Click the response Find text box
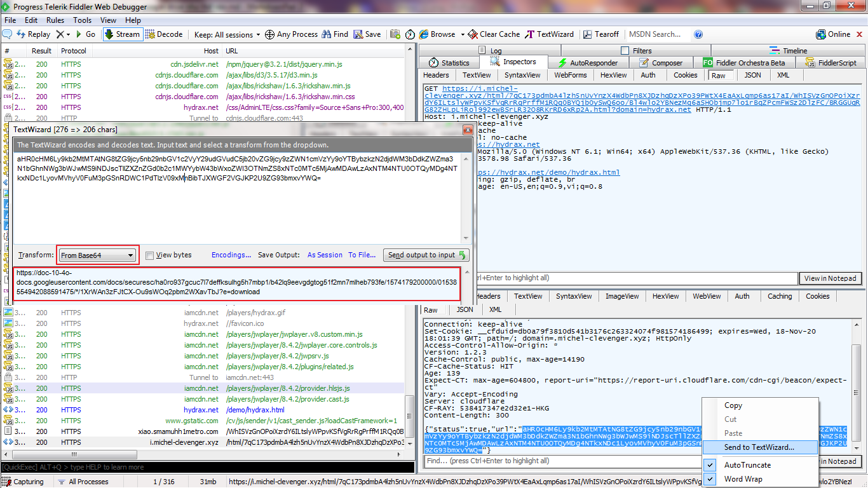This screenshot has width=868, height=488. [x=610, y=461]
